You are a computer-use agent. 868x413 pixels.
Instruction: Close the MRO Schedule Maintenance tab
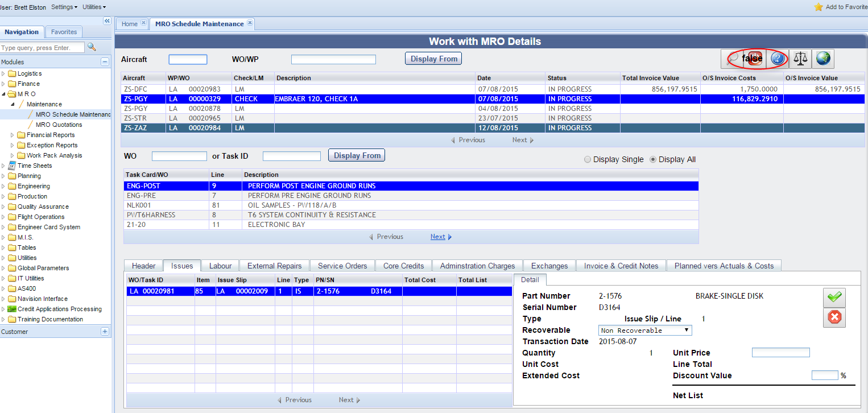pos(249,23)
